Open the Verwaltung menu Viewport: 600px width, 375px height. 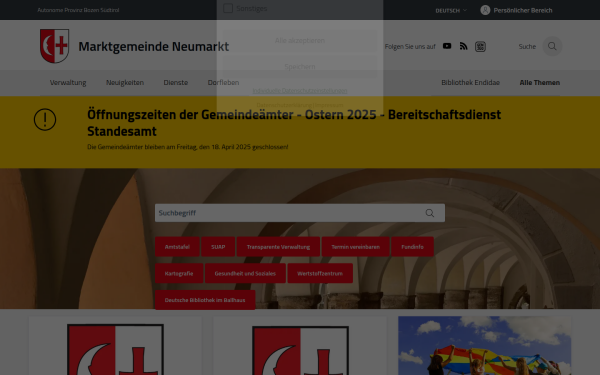point(68,82)
